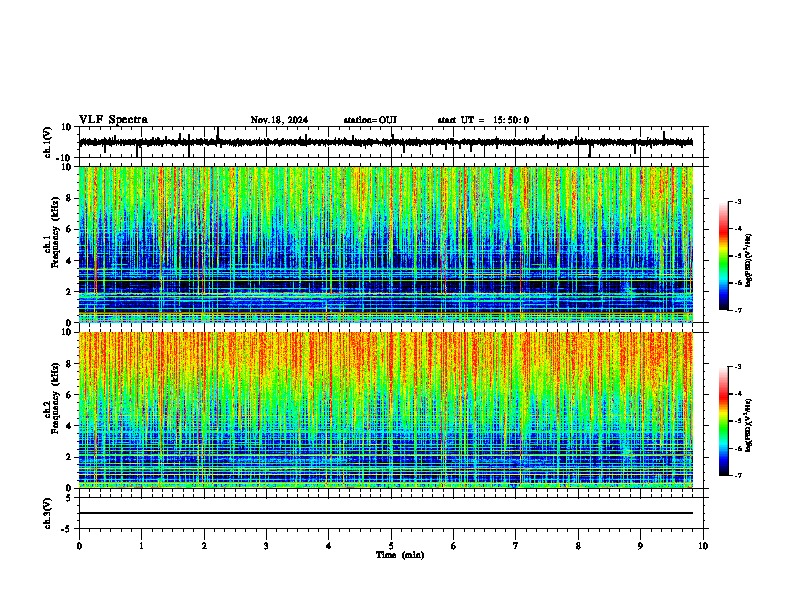Click the ch.2 spectrogram color scale bar
The image size is (792, 612).
[724, 421]
